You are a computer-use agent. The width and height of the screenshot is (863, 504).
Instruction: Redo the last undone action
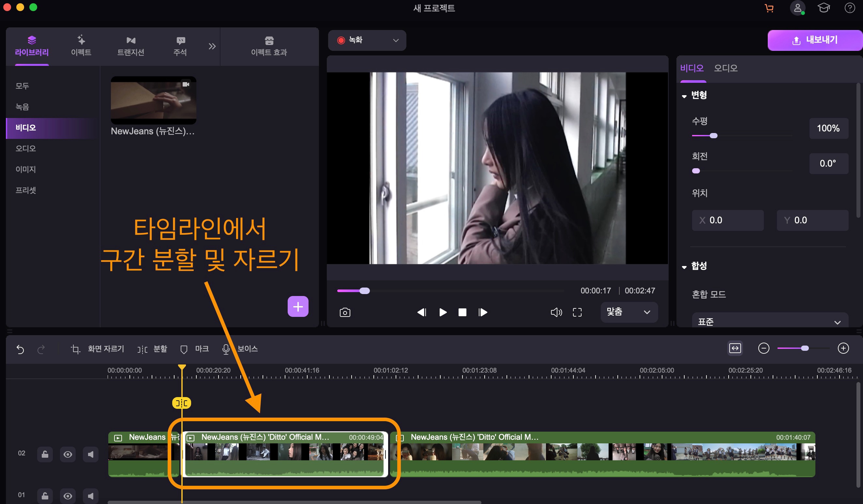41,349
